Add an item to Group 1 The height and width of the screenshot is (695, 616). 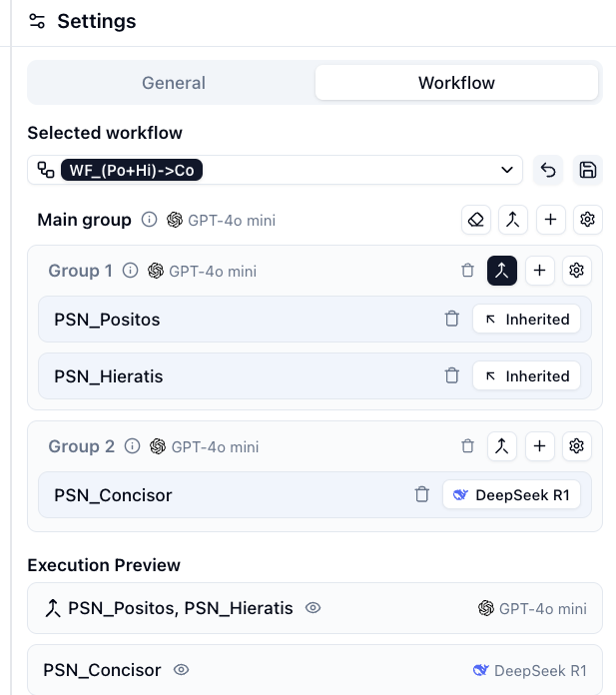point(539,270)
